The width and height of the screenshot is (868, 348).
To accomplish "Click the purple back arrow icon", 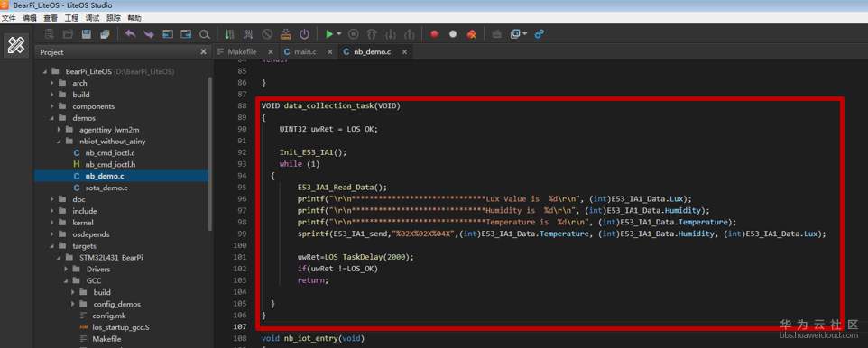I will [x=131, y=34].
